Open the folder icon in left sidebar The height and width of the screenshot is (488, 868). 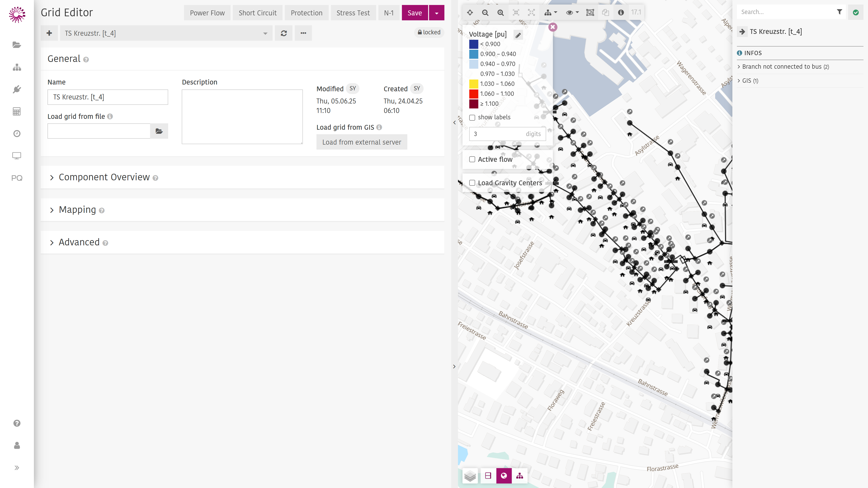pyautogui.click(x=17, y=45)
